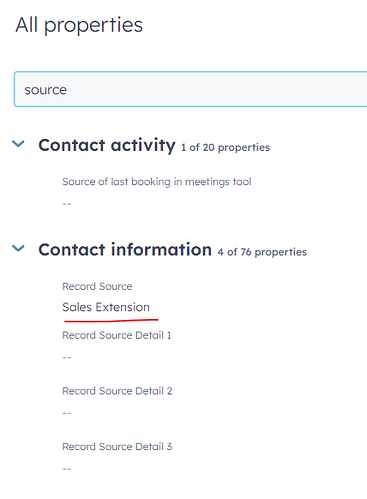Image resolution: width=367 pixels, height=499 pixels.
Task: Edit empty value under Record Source Detail 3
Action: (67, 469)
